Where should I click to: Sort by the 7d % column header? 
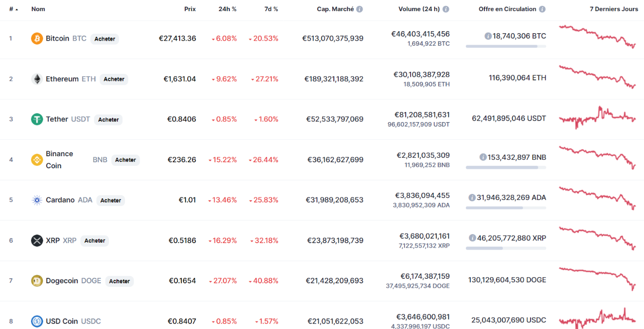pos(272,9)
